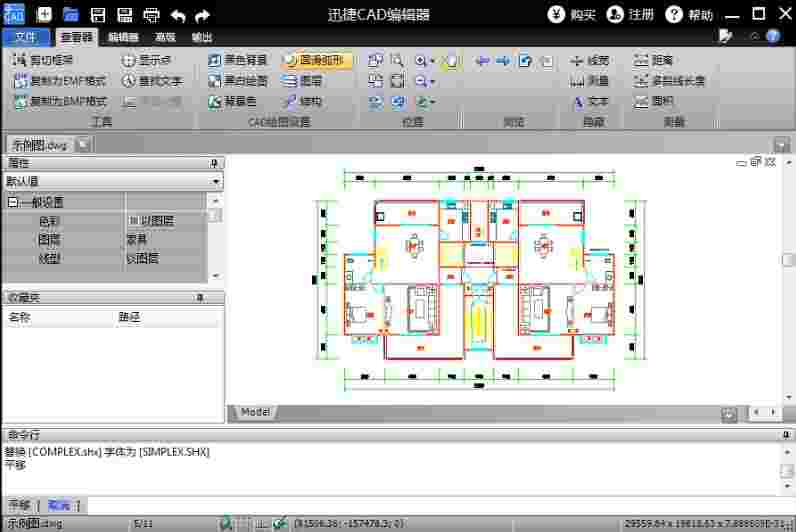This screenshot has height=532, width=796.
Task: Click the 色彩 color property row
Action: tap(106, 221)
